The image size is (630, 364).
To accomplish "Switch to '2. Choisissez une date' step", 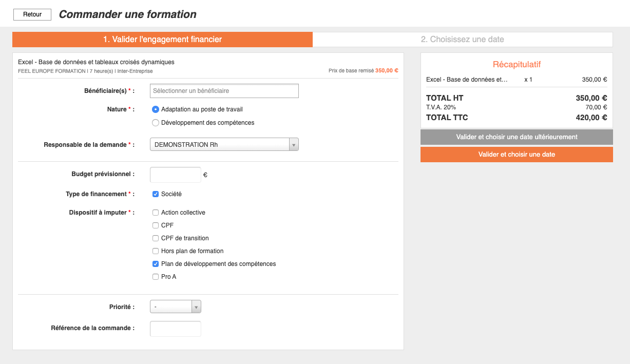I will pyautogui.click(x=463, y=40).
